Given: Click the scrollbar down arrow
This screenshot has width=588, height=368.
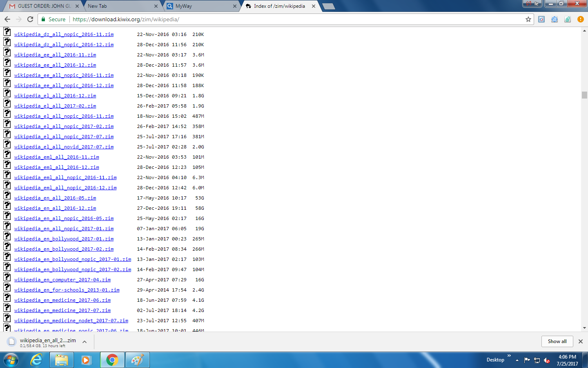Looking at the screenshot, I should pyautogui.click(x=584, y=328).
